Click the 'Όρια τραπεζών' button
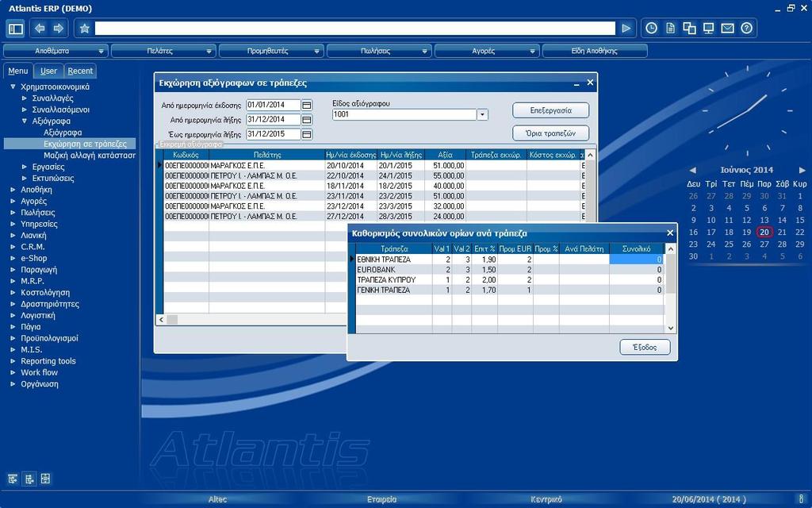 click(x=551, y=133)
